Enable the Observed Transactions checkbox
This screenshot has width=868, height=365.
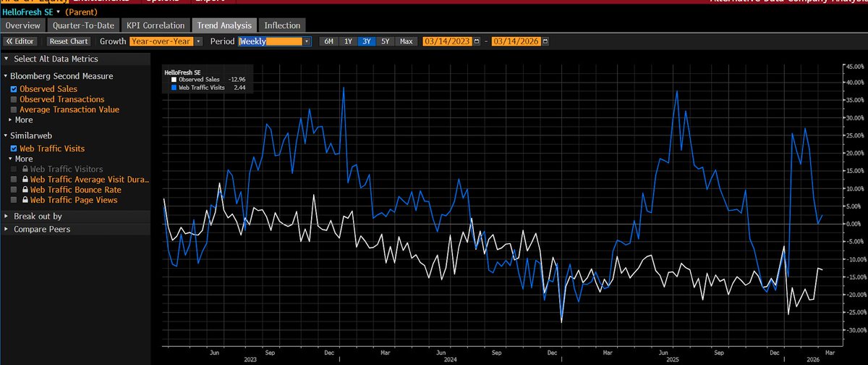(14, 99)
